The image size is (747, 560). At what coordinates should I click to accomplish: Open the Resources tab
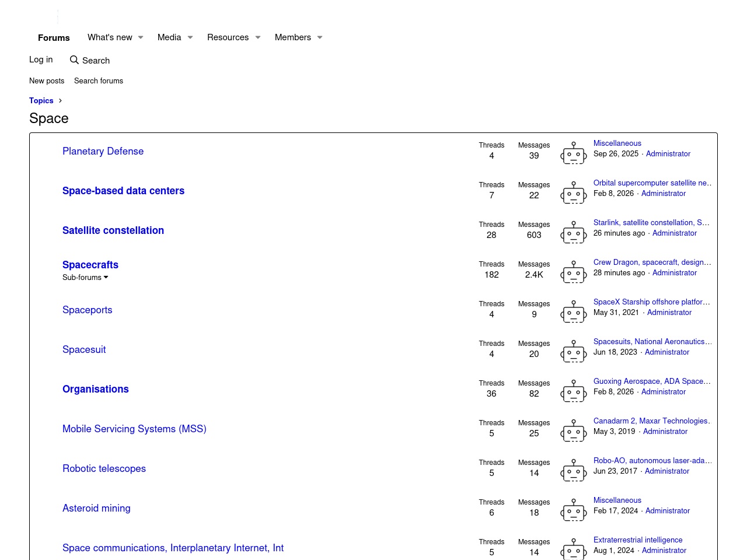[x=228, y=37]
